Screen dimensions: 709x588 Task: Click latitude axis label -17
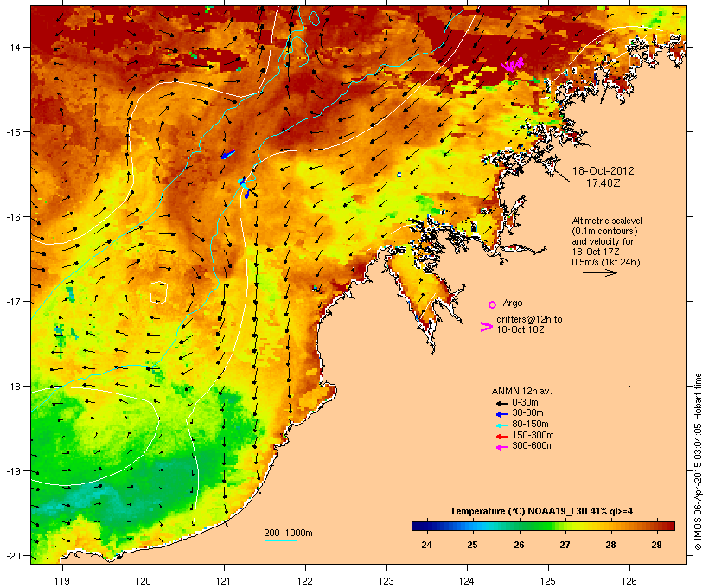point(13,302)
